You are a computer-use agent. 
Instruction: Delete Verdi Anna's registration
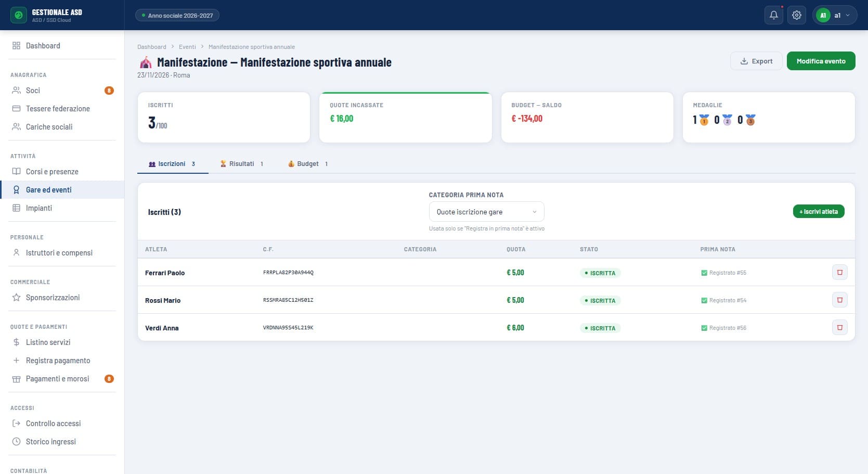pos(839,327)
